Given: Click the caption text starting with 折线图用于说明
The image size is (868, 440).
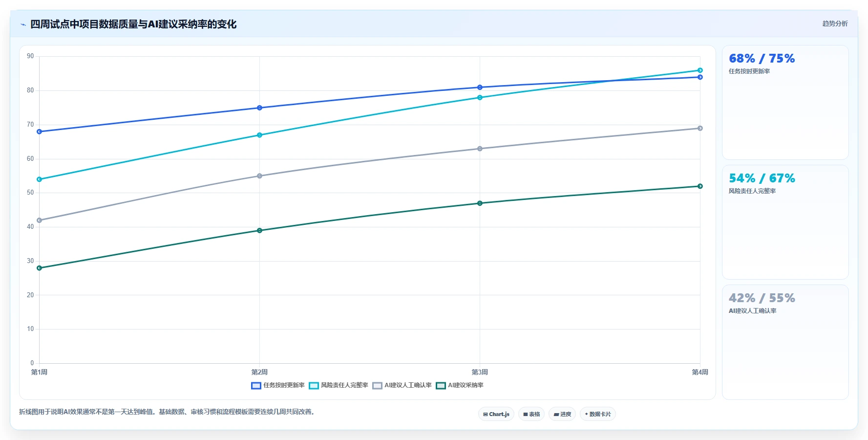Looking at the screenshot, I should tap(168, 412).
